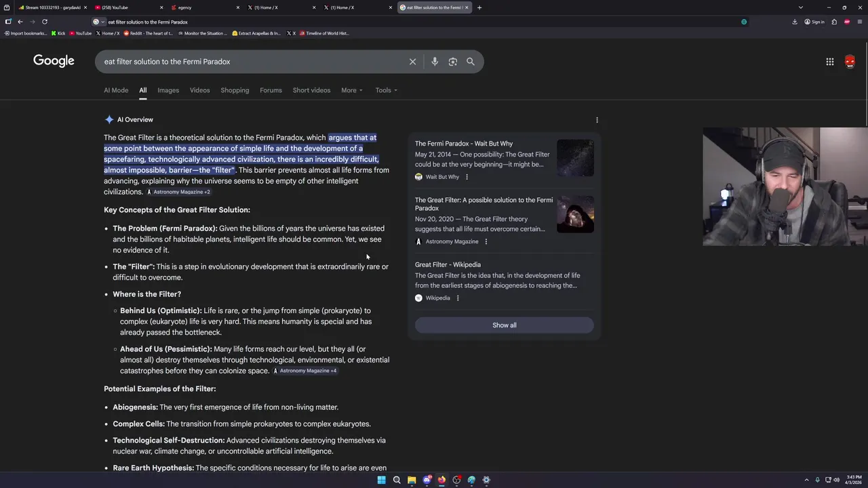
Task: Click the sidebar toggle icon beside back arrow
Action: click(8, 22)
